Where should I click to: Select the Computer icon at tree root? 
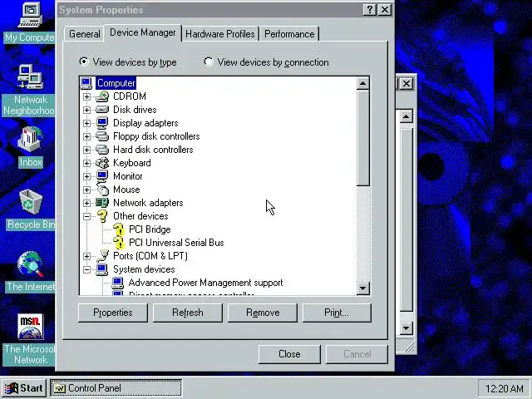(x=86, y=83)
